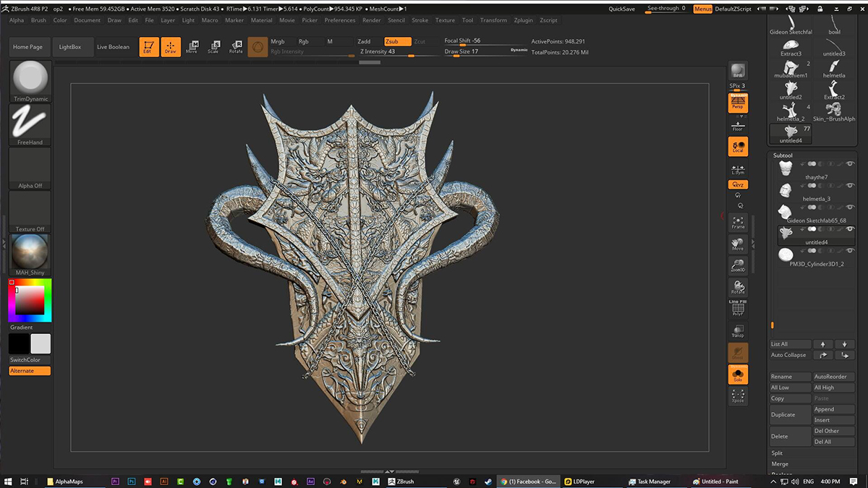Open the Zplugin menu
Image resolution: width=868 pixels, height=488 pixels.
pos(523,20)
